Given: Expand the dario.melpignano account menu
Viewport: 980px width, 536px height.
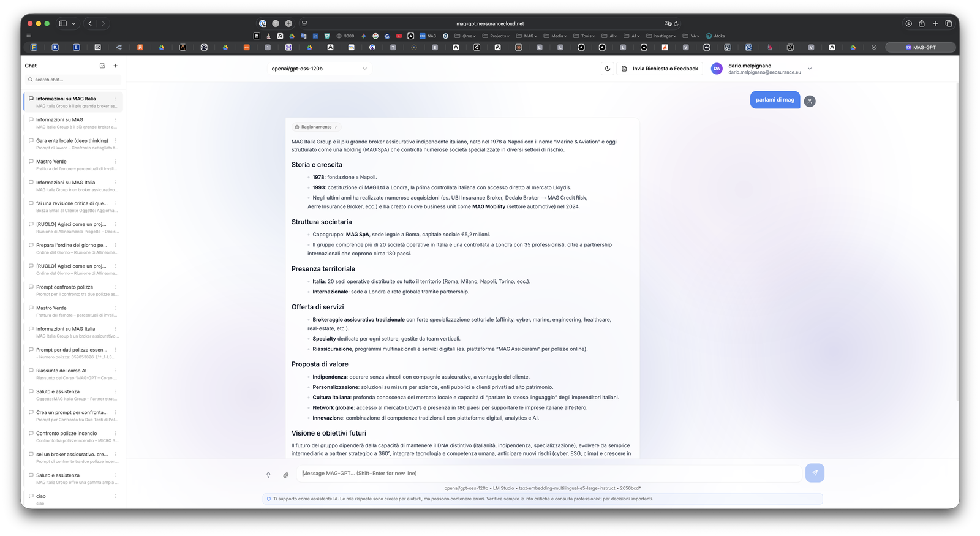Looking at the screenshot, I should point(810,69).
